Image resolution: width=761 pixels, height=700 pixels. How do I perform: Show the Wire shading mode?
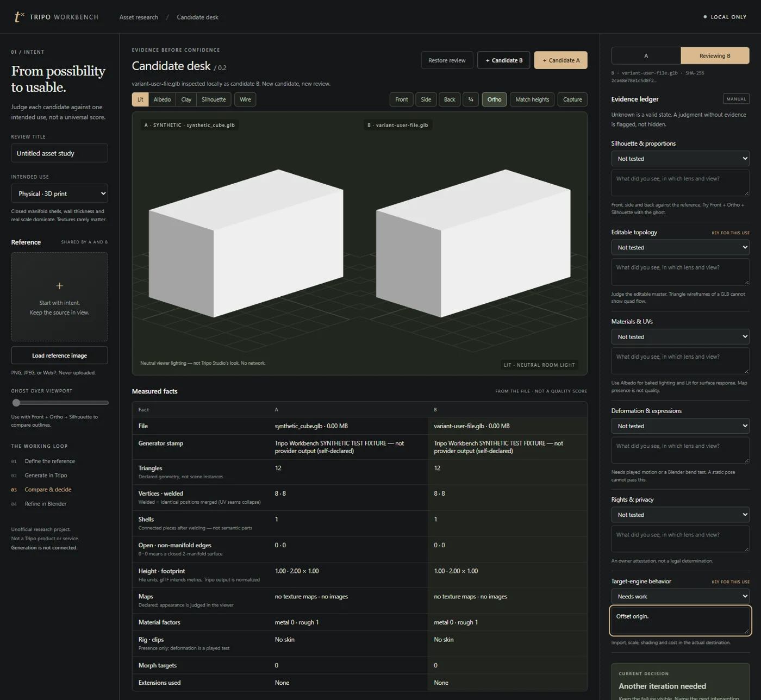(x=245, y=99)
